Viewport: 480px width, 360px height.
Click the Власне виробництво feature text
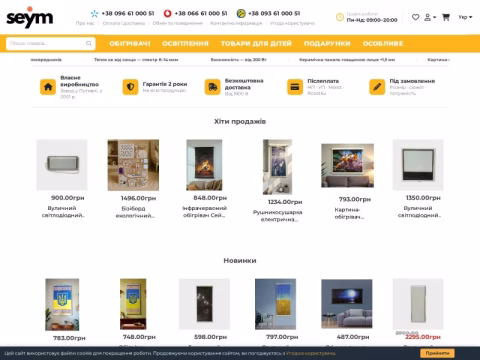[79, 81]
